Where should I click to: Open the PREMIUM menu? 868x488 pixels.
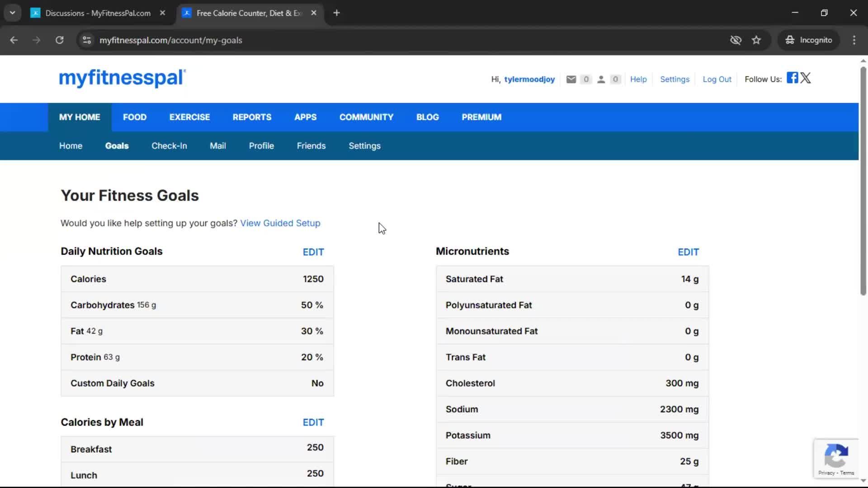tap(481, 117)
